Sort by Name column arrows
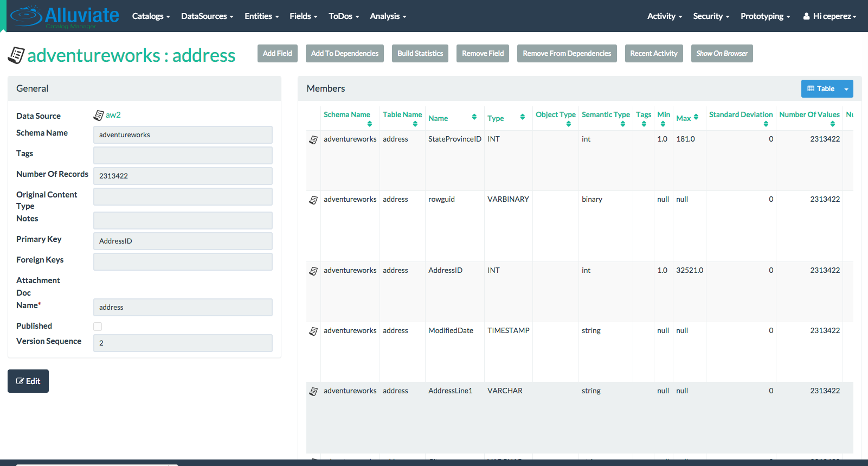The width and height of the screenshot is (868, 466). (474, 117)
